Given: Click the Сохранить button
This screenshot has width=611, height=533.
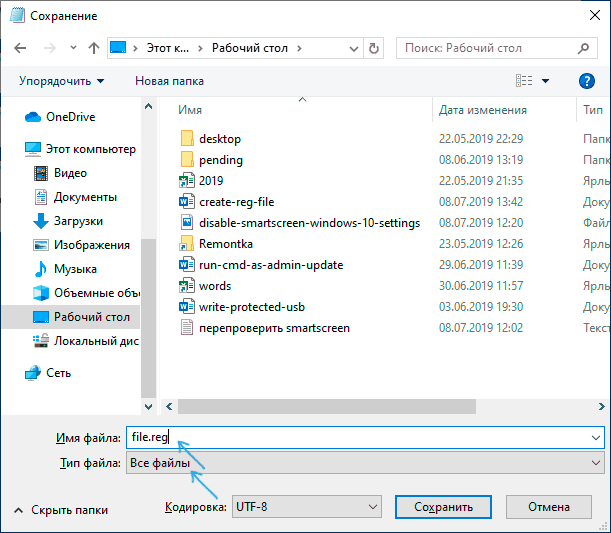Looking at the screenshot, I should [x=443, y=507].
